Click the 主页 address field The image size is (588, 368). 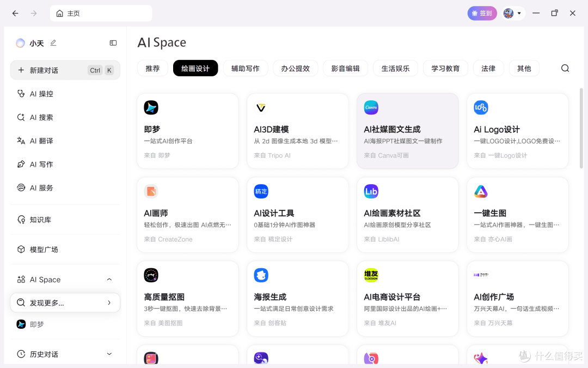[x=101, y=14]
